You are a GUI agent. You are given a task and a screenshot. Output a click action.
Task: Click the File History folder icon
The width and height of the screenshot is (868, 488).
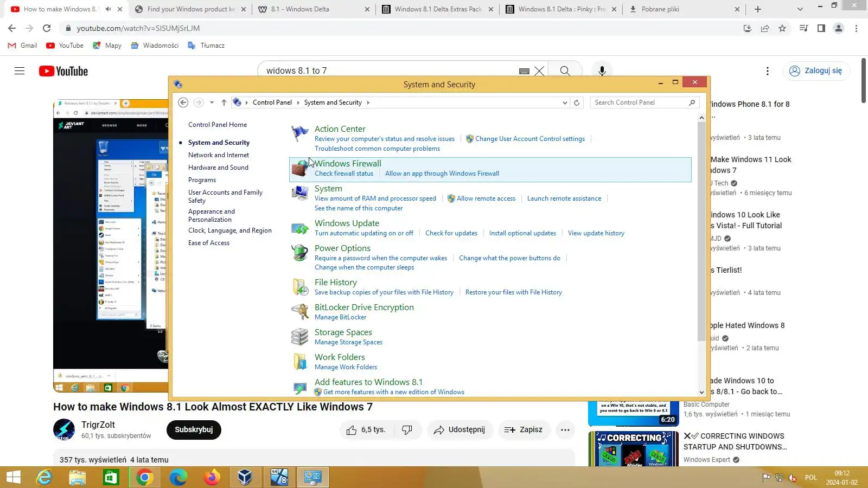coord(299,287)
